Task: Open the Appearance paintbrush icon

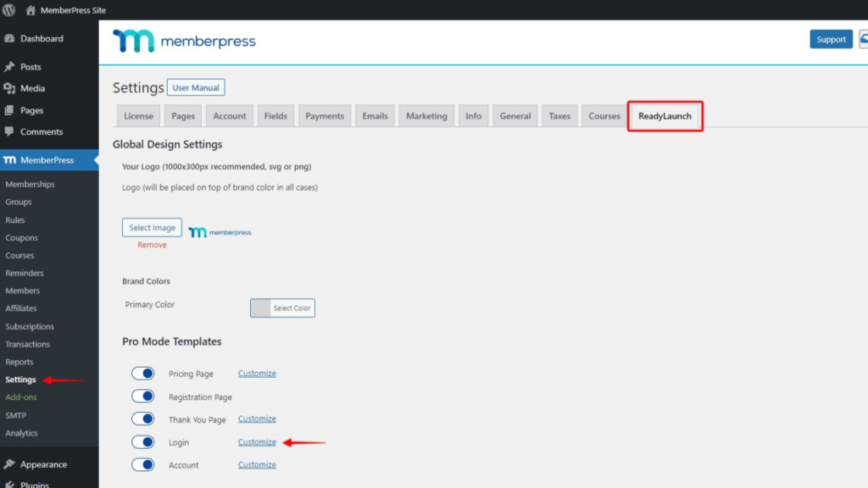Action: (x=10, y=464)
